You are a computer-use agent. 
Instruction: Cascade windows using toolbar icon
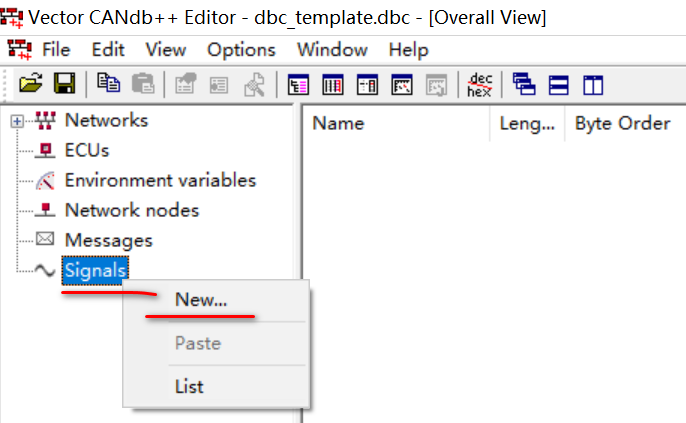(x=524, y=84)
